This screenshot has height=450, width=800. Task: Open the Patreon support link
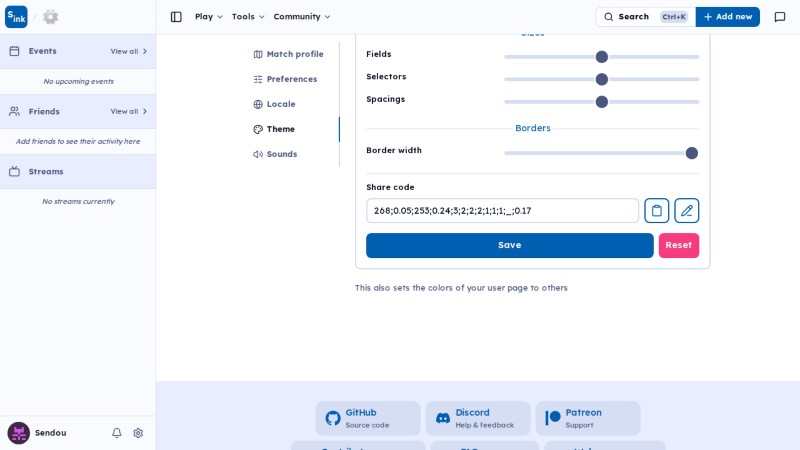588,418
